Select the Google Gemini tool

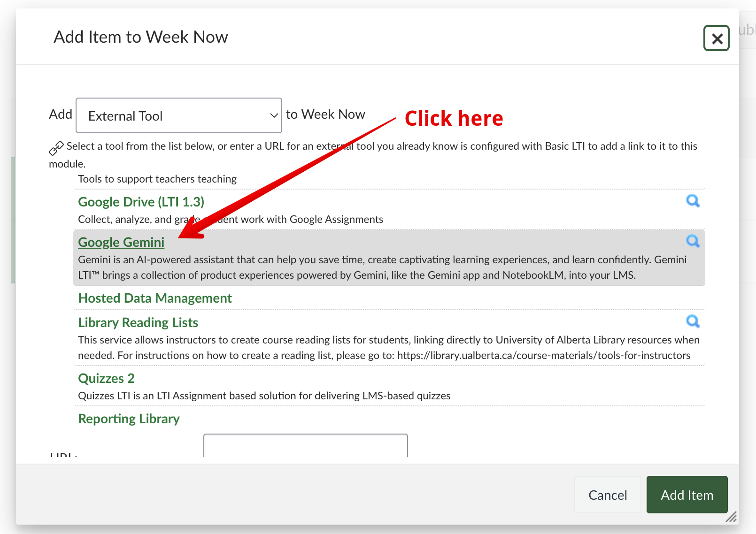121,242
